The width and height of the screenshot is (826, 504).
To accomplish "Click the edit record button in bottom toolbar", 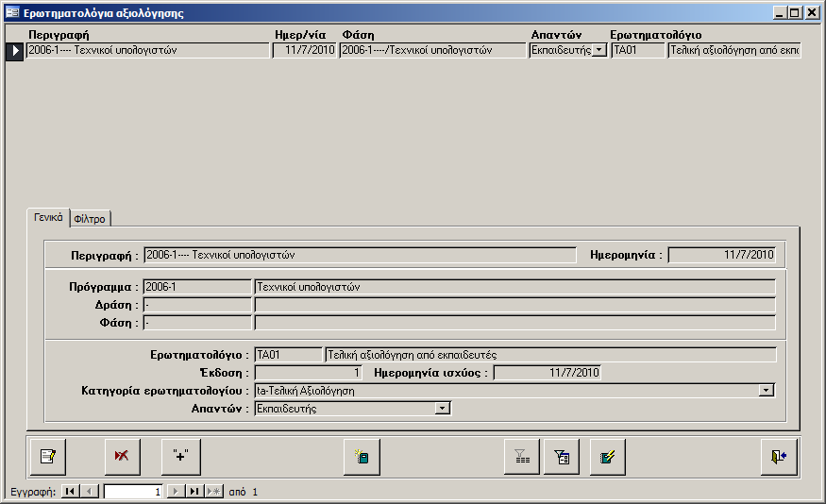I will [x=47, y=457].
